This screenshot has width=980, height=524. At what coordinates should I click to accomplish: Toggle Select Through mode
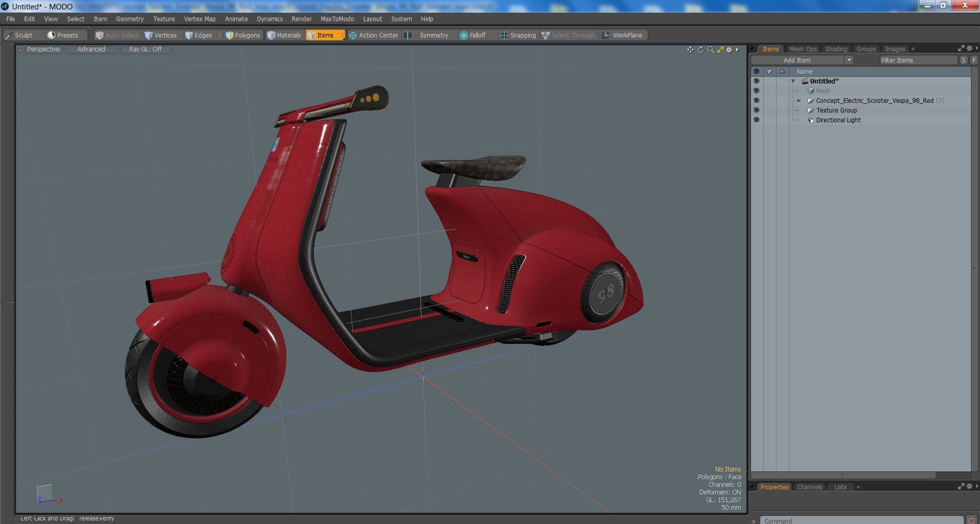[x=568, y=35]
